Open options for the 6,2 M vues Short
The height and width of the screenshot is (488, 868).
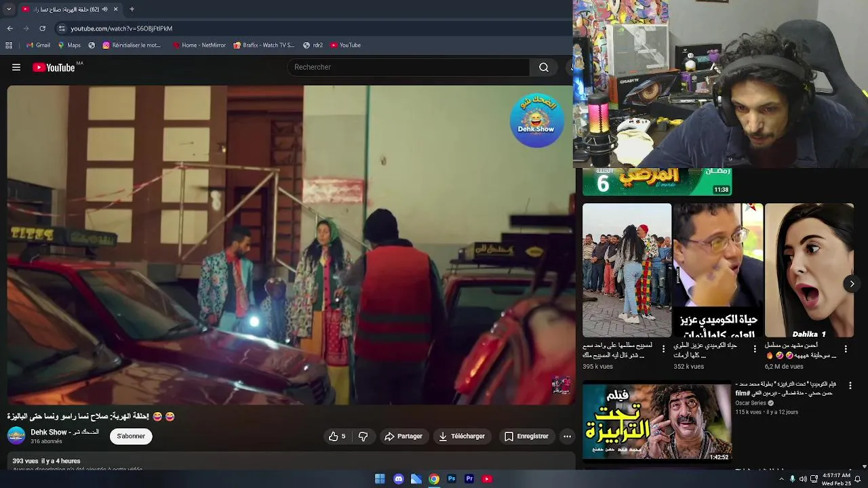pos(846,349)
